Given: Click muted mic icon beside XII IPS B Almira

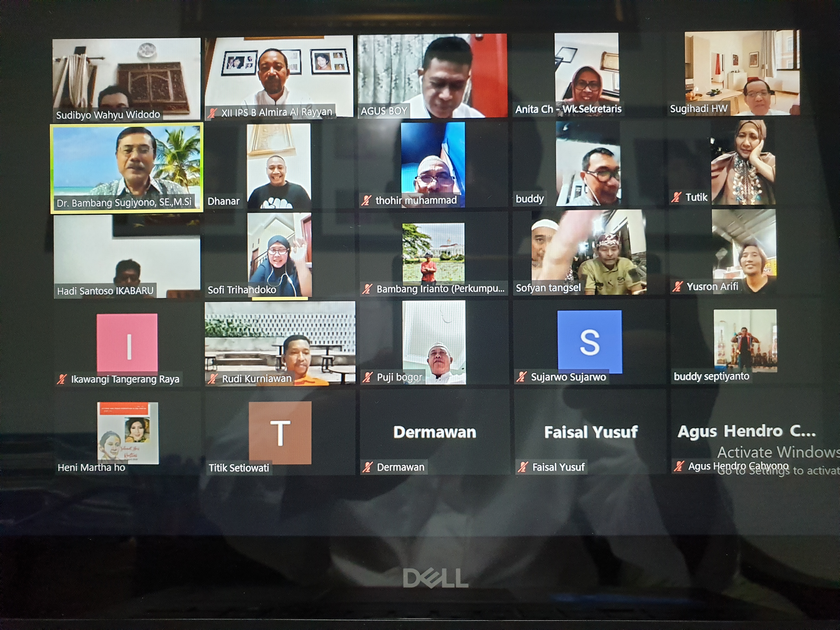Looking at the screenshot, I should pyautogui.click(x=212, y=113).
